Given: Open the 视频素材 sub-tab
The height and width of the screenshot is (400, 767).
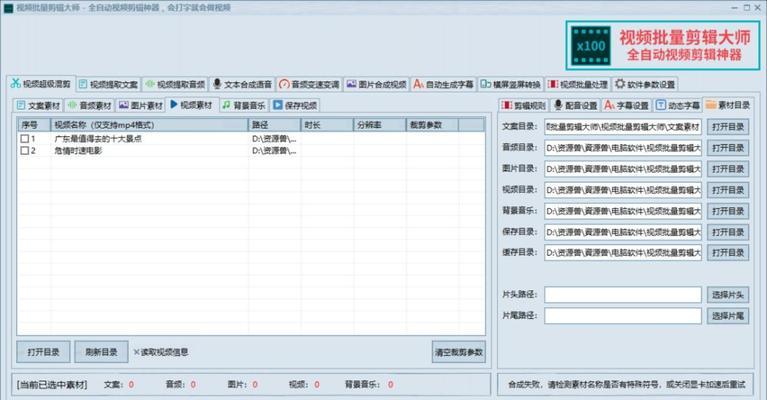Looking at the screenshot, I should [x=192, y=105].
